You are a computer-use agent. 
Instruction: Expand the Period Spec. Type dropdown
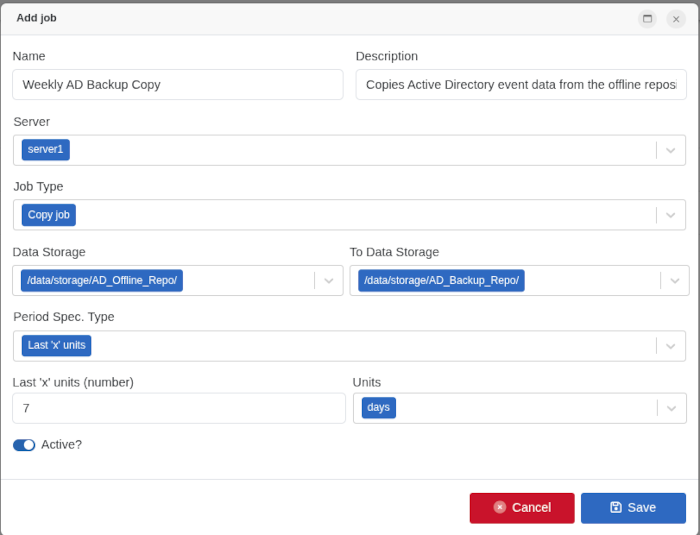pyautogui.click(x=671, y=346)
